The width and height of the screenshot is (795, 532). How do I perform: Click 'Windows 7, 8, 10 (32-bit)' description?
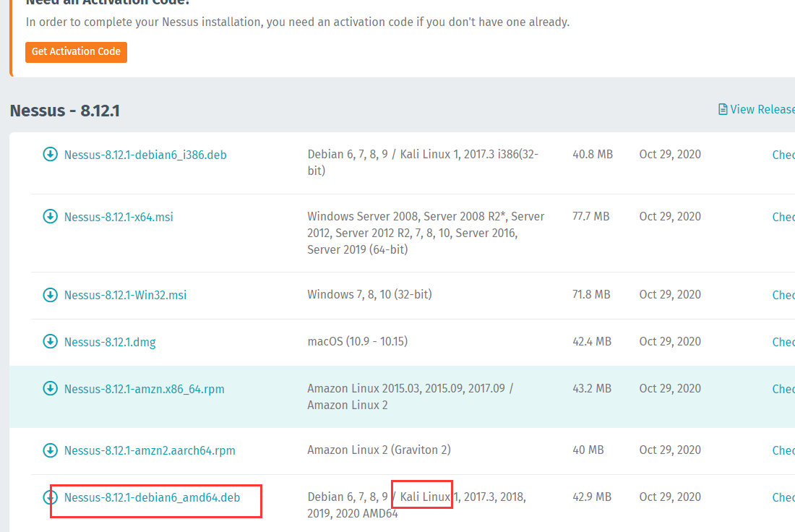point(369,295)
